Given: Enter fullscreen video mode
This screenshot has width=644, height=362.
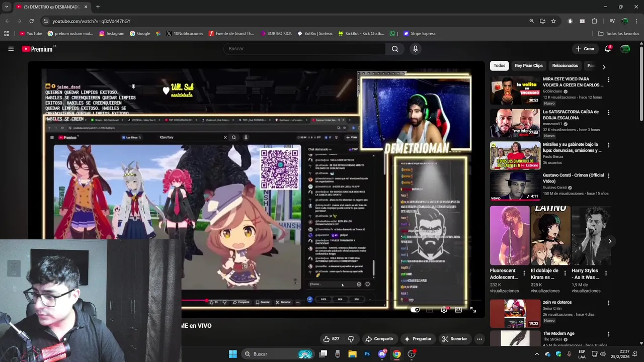Looking at the screenshot, I should (473, 310).
